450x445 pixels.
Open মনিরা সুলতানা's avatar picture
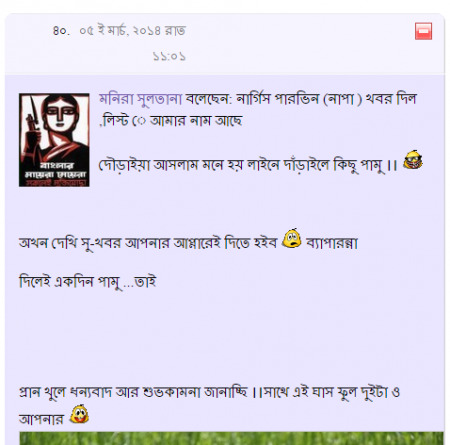[x=54, y=140]
